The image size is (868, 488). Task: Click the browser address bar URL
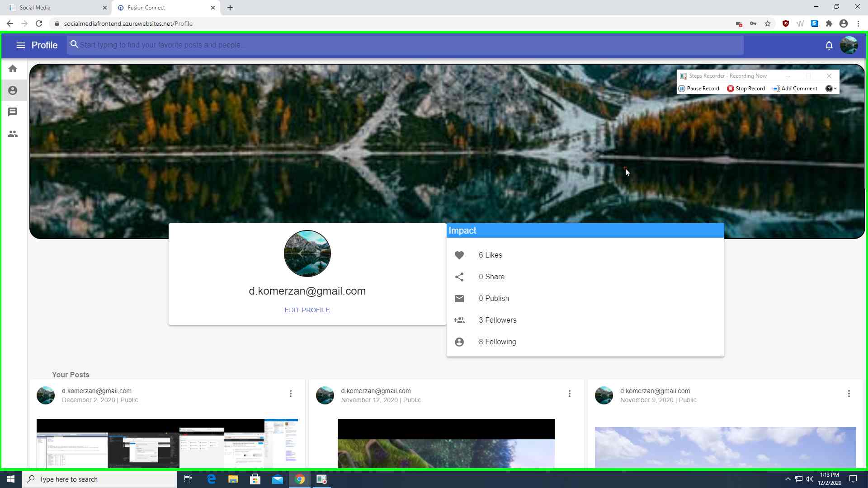click(x=128, y=23)
